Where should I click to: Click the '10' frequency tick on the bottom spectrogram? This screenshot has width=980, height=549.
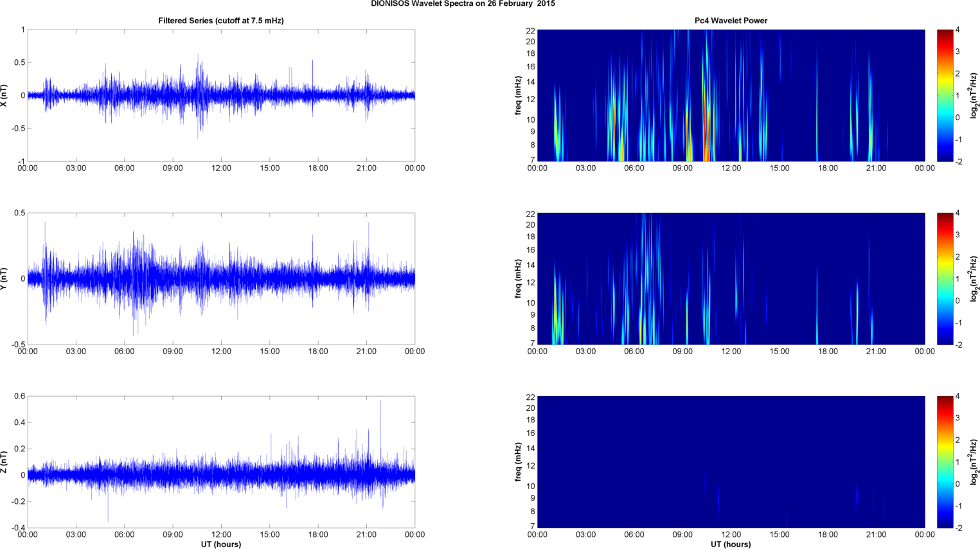[x=531, y=486]
